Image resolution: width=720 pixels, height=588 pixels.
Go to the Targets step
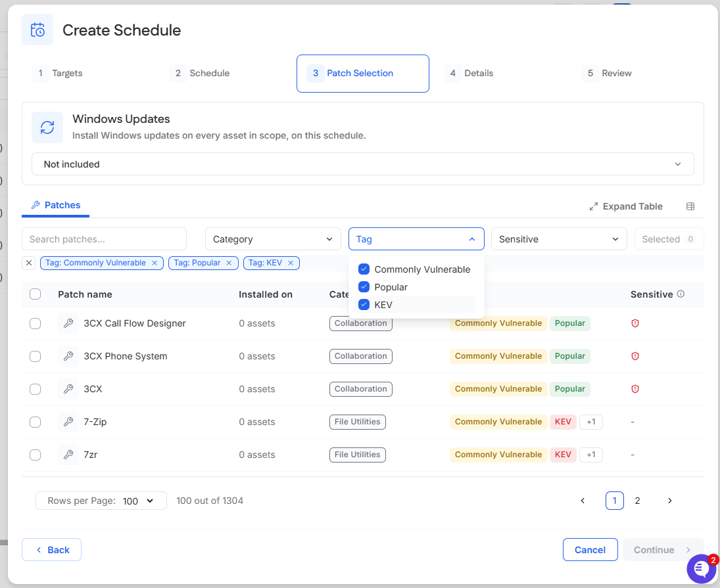point(58,74)
